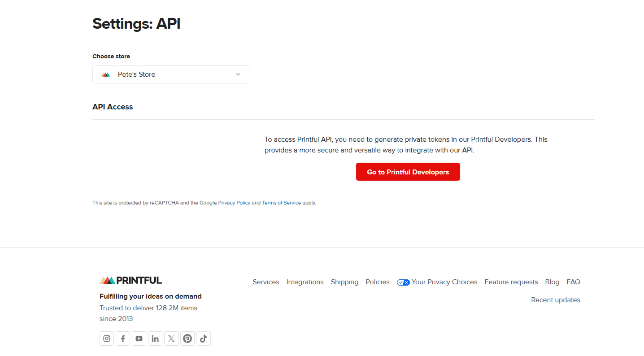Open Printful's X (Twitter) icon
Viewport: 644px width, 356px height.
coord(171,339)
